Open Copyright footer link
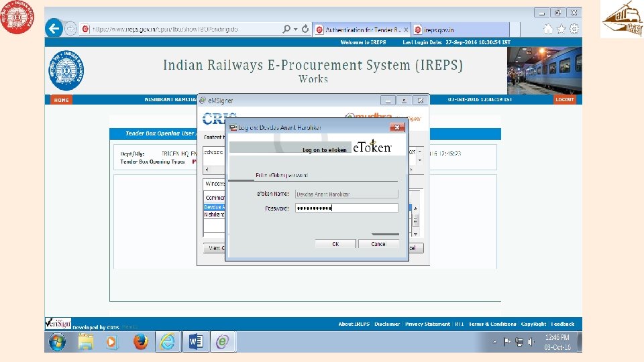644x362 pixels. click(533, 324)
